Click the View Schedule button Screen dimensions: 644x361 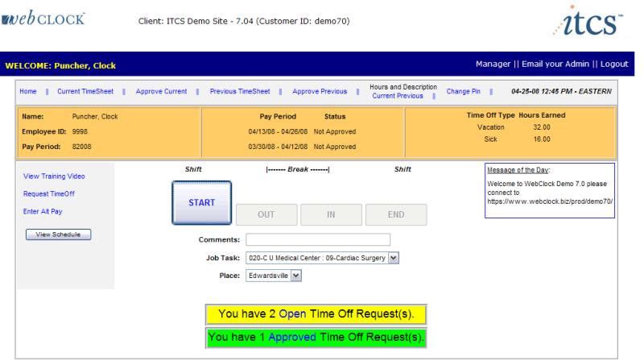click(58, 234)
